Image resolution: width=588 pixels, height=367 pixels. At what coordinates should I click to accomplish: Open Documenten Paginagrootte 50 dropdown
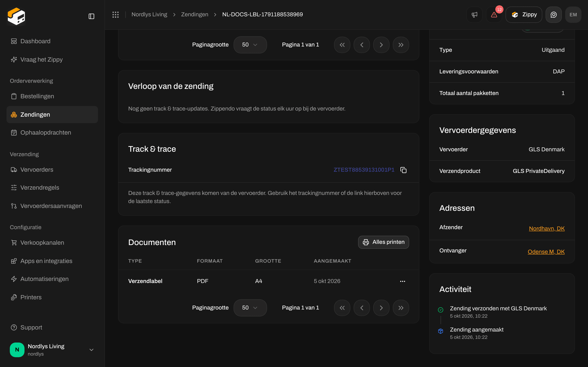250,308
